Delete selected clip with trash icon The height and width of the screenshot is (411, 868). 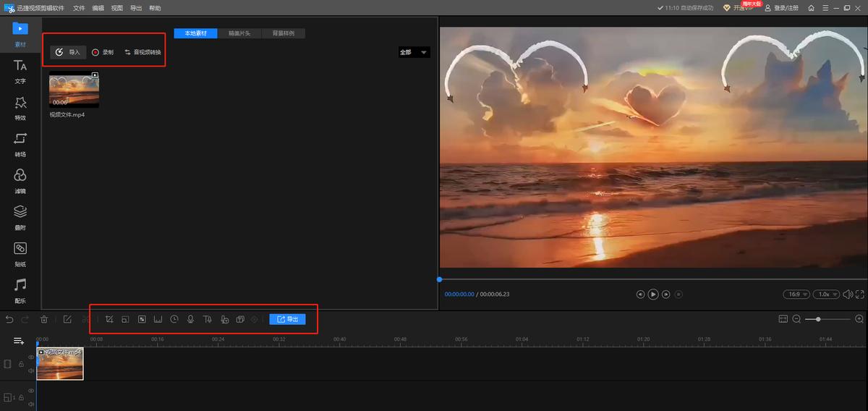(44, 319)
